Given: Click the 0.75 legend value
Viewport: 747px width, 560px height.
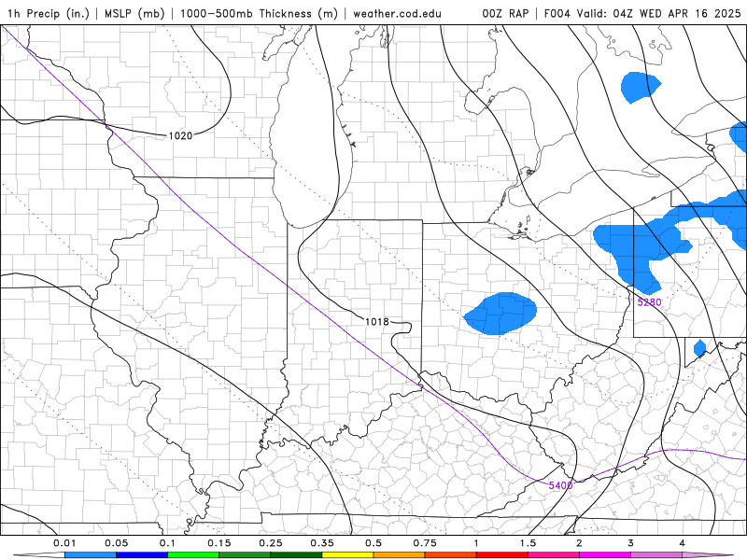Looking at the screenshot, I should [425, 543].
